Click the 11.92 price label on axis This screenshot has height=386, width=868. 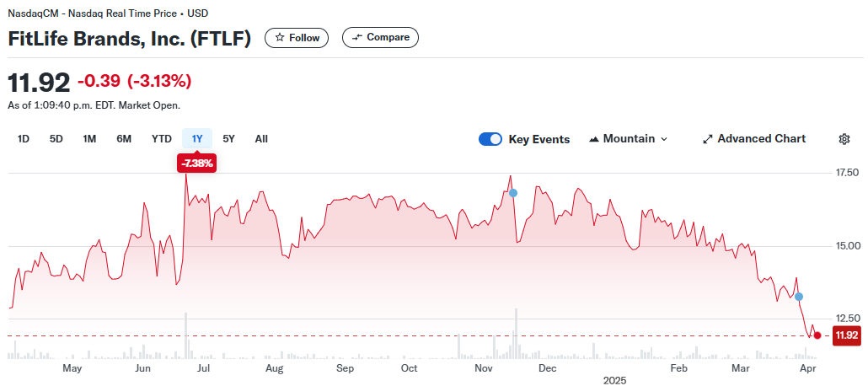[x=846, y=335]
